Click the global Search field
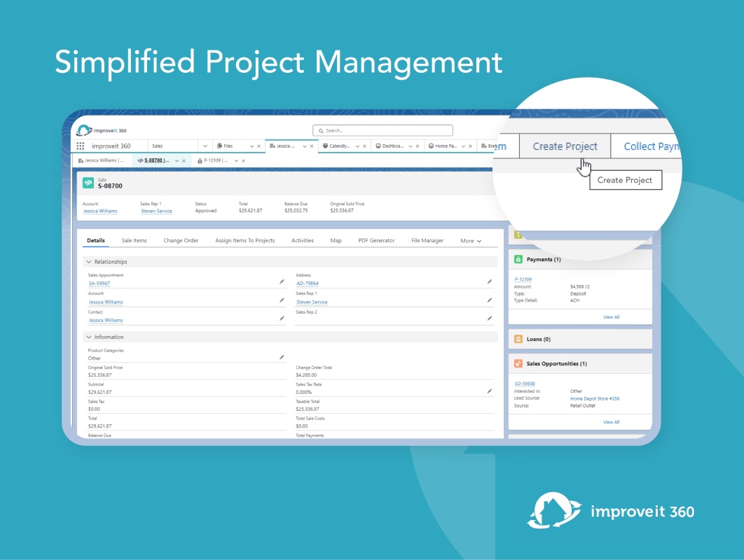This screenshot has height=560, width=744. coord(383,130)
